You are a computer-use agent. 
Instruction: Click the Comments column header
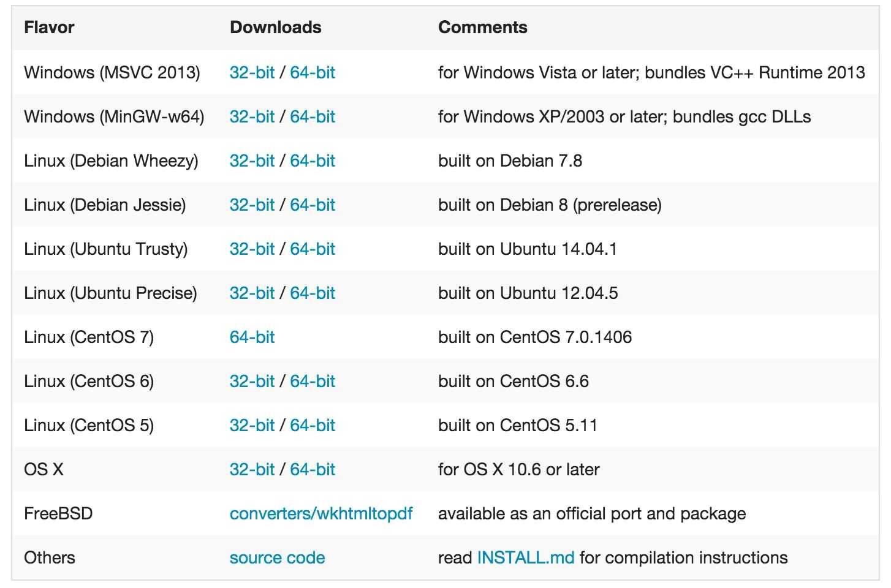coord(483,27)
